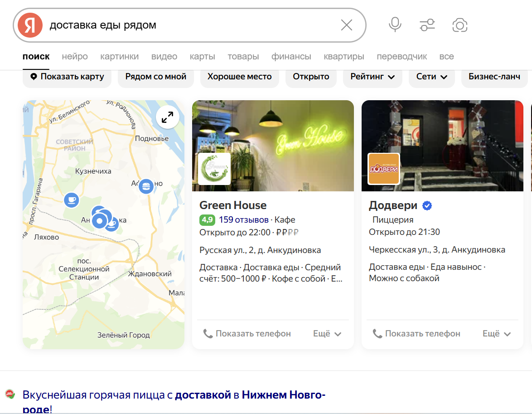Click the burger pin near Афонино on the map

146,186
